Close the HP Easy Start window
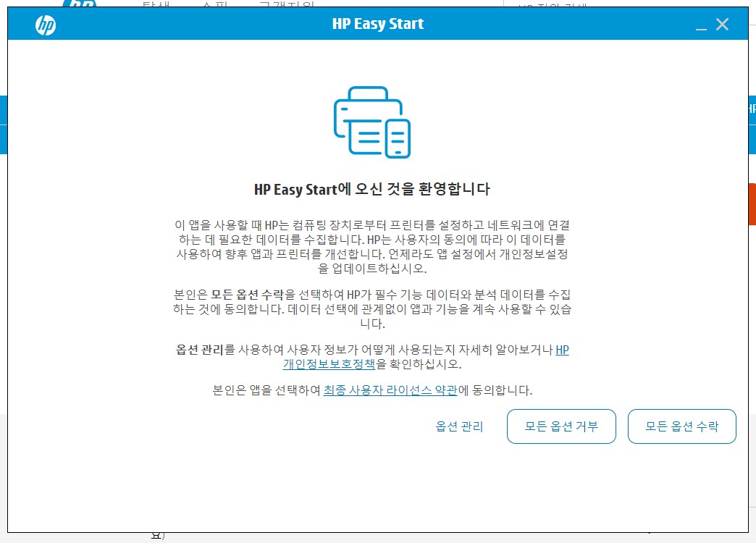The image size is (756, 543). click(x=722, y=24)
